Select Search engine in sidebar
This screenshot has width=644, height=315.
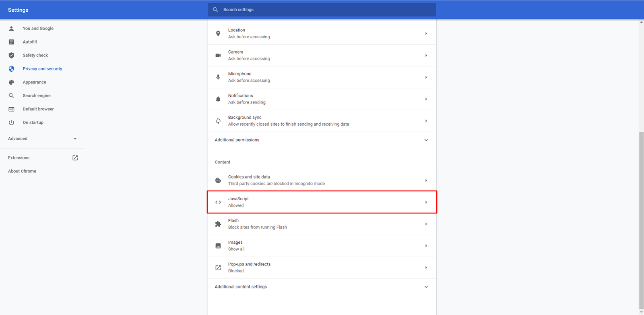(37, 96)
